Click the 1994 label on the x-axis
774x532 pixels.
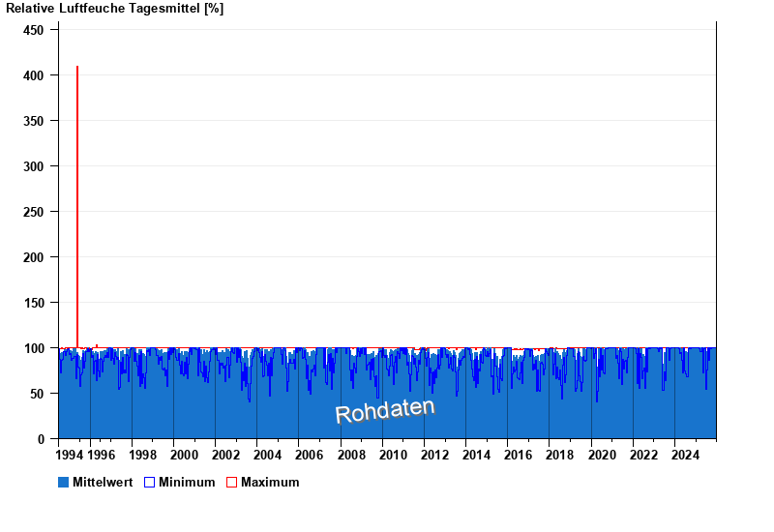70,455
